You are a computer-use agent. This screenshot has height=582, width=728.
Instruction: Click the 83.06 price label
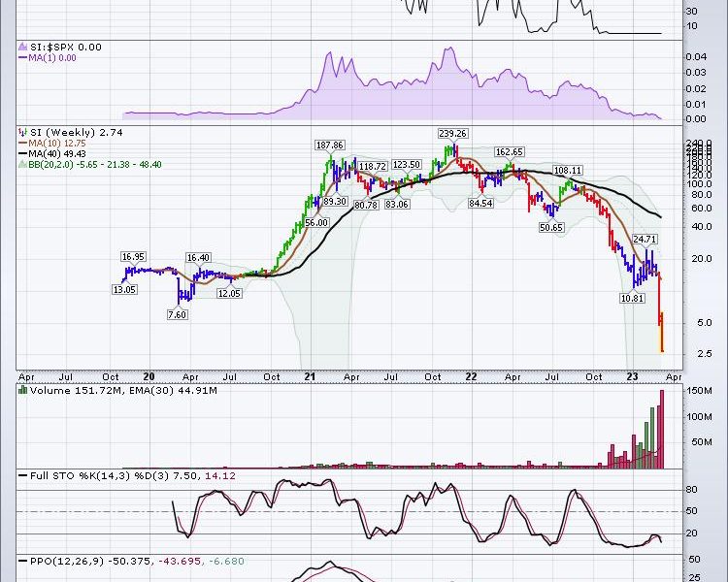point(396,205)
